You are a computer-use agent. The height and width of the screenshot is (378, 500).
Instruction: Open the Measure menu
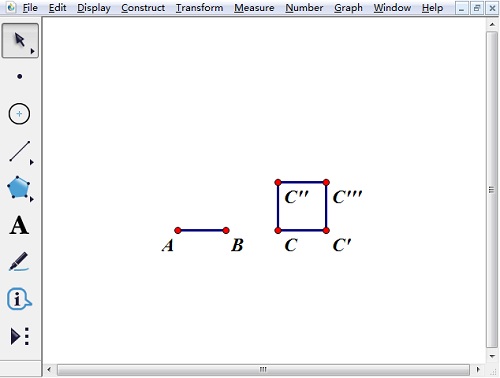click(x=254, y=8)
